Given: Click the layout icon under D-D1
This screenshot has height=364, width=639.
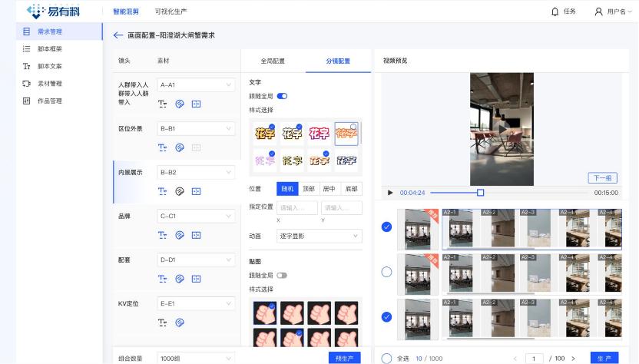Looking at the screenshot, I should pyautogui.click(x=196, y=279).
